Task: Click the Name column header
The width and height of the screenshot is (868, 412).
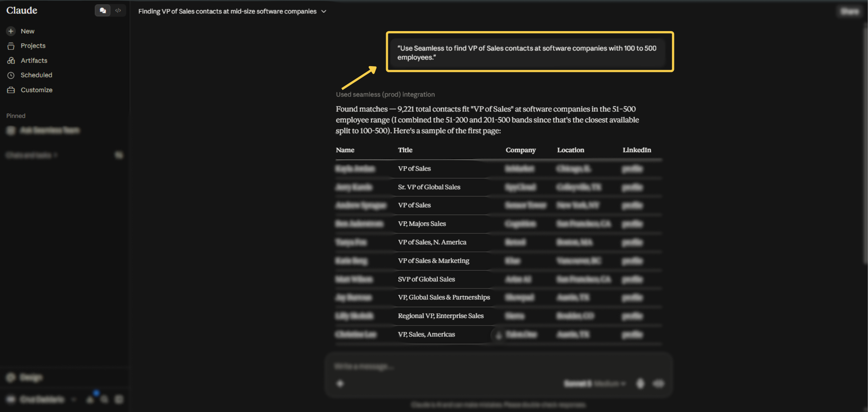Action: click(x=345, y=150)
